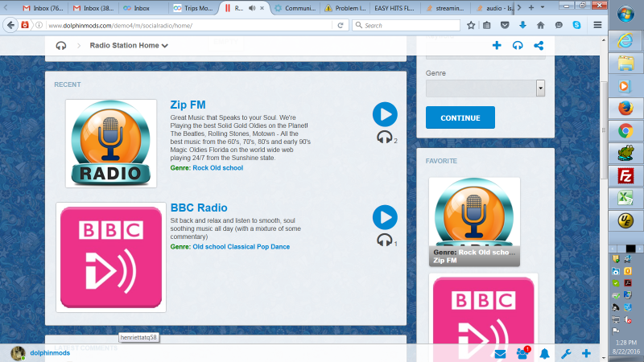The image size is (644, 362).
Task: Click the Skype icon in the browser toolbar
Action: [x=576, y=25]
